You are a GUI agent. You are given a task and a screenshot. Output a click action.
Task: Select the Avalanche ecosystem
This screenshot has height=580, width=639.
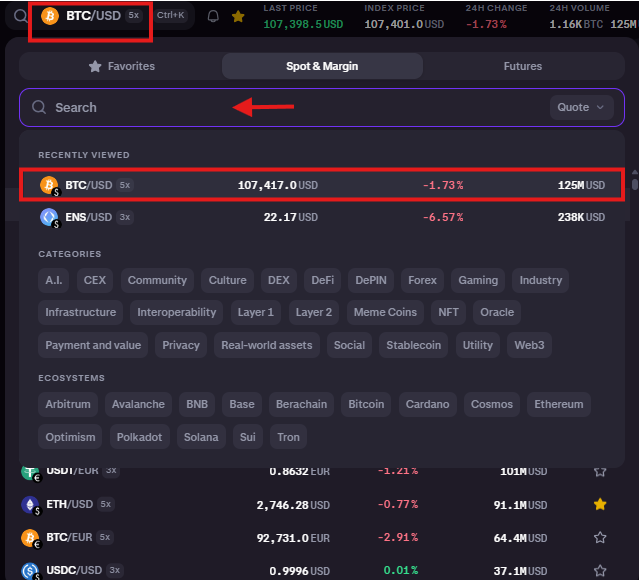[x=138, y=404]
